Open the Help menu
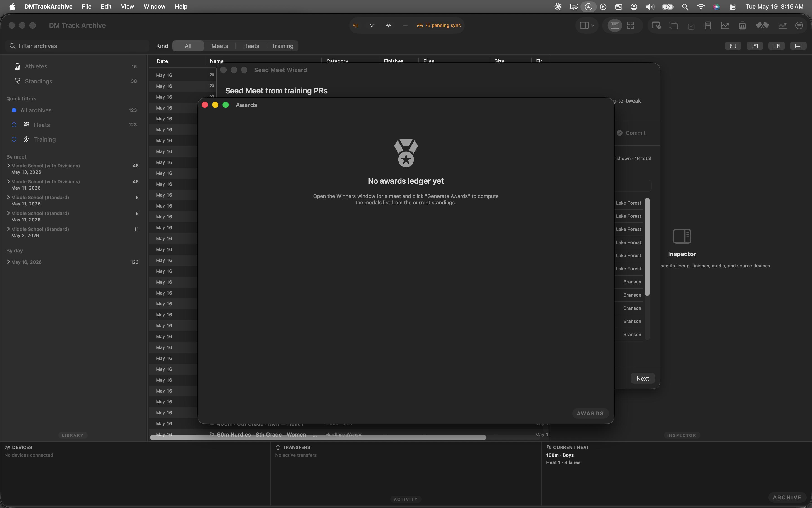Viewport: 812px width, 508px height. (181, 7)
